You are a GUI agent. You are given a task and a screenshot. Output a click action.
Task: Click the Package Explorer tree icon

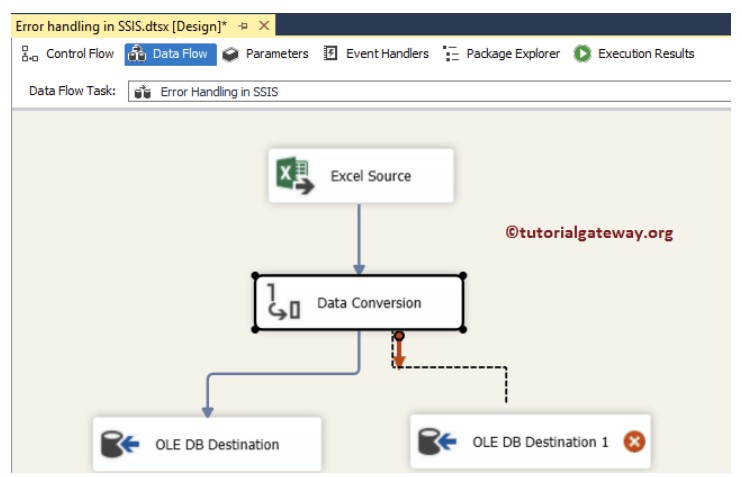click(450, 54)
